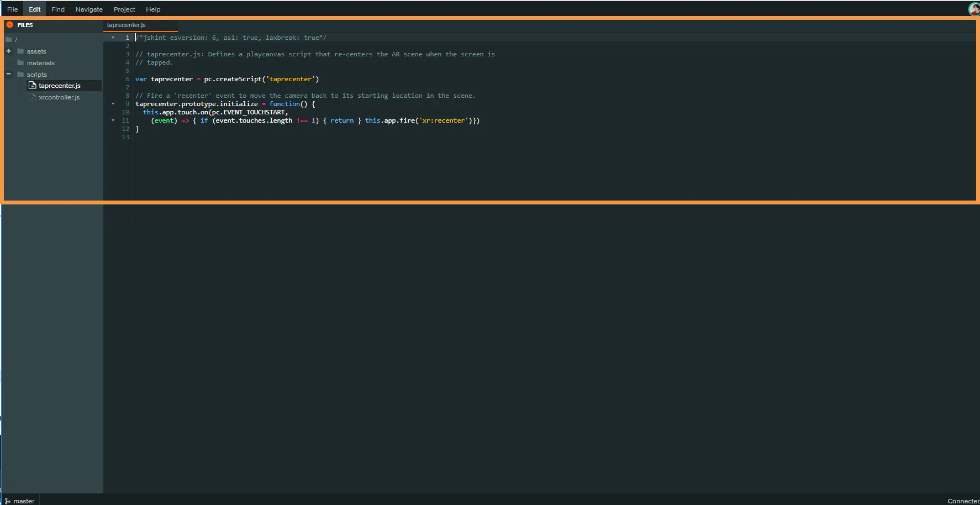The image size is (980, 505).
Task: Click the git branch icon in the status bar
Action: click(7, 501)
